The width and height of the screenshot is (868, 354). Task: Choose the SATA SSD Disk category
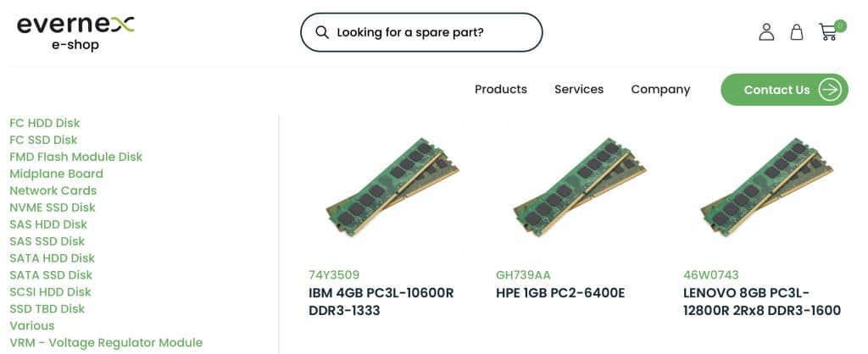click(x=51, y=275)
